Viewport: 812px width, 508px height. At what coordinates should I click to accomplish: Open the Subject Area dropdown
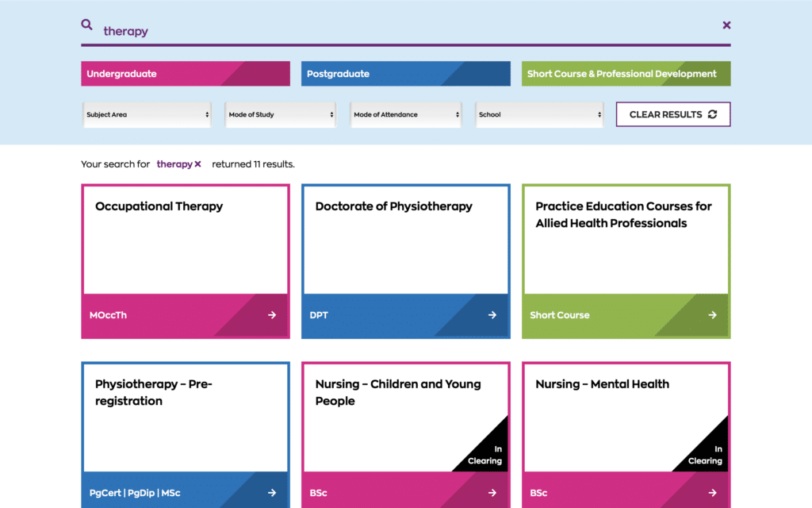click(147, 114)
